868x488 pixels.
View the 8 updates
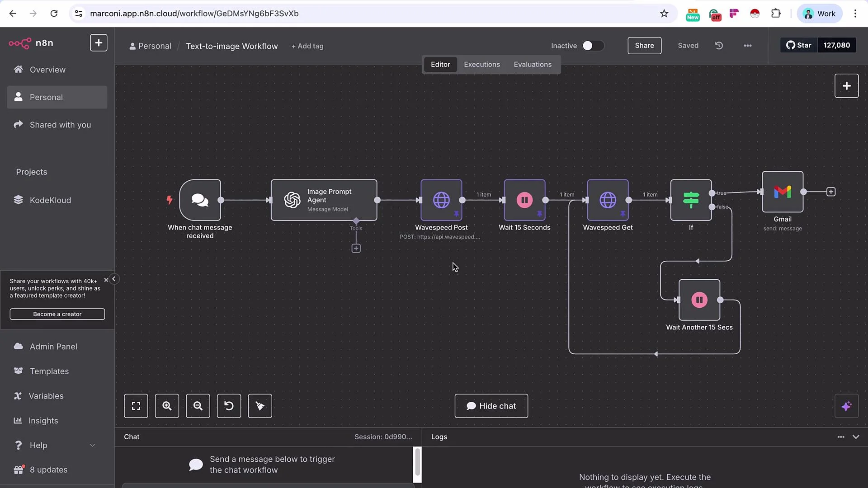pyautogui.click(x=57, y=470)
